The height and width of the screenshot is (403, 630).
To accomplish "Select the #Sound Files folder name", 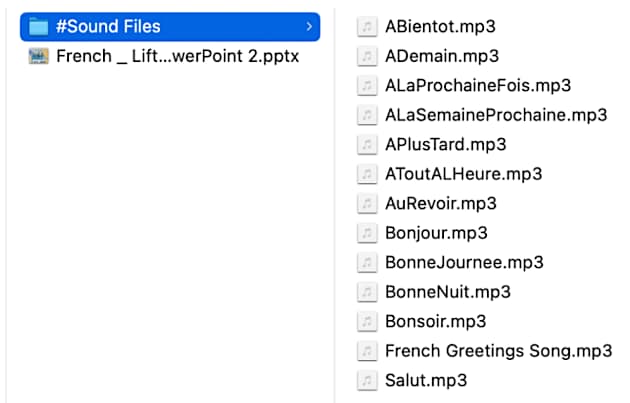I will [x=108, y=27].
